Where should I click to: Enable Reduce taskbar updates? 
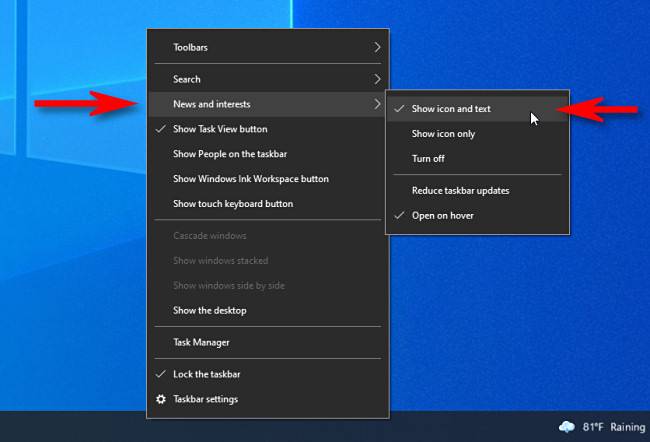[x=459, y=190]
